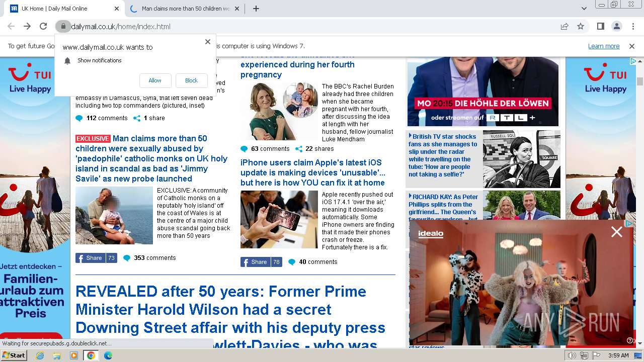Viewport: 644px width, 362px height.
Task: Open the Action Center flag icon
Action: (x=596, y=355)
